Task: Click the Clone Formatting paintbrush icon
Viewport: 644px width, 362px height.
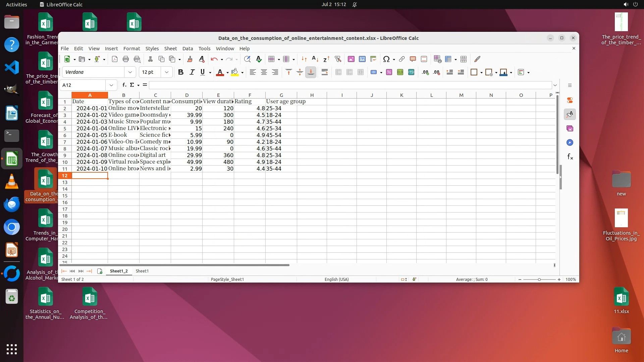Action: pyautogui.click(x=190, y=59)
